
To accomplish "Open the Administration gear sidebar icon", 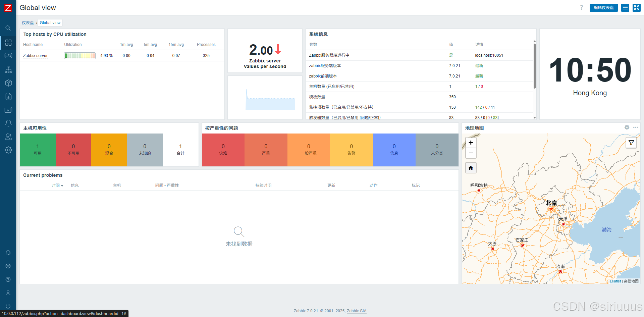I will 8,150.
